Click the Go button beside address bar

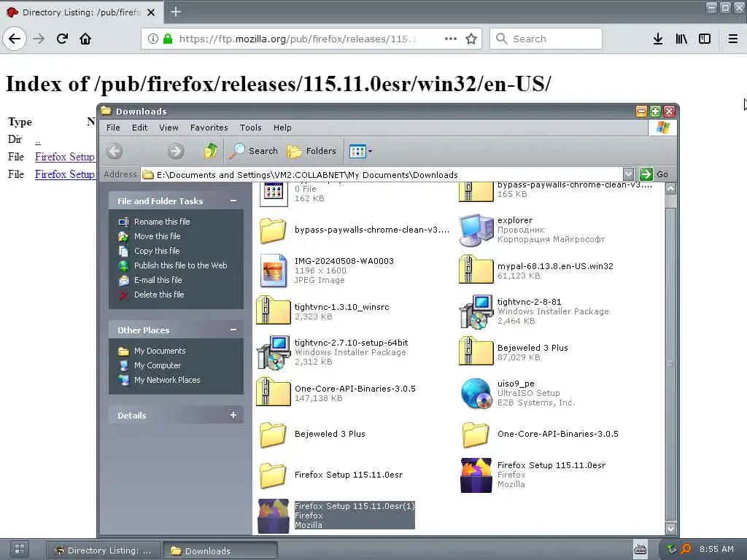click(x=654, y=174)
